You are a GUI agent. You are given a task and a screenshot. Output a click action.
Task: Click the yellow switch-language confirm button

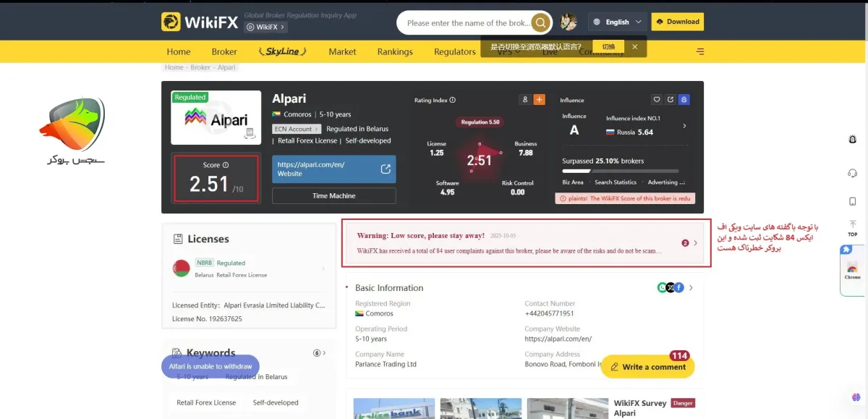coord(608,46)
